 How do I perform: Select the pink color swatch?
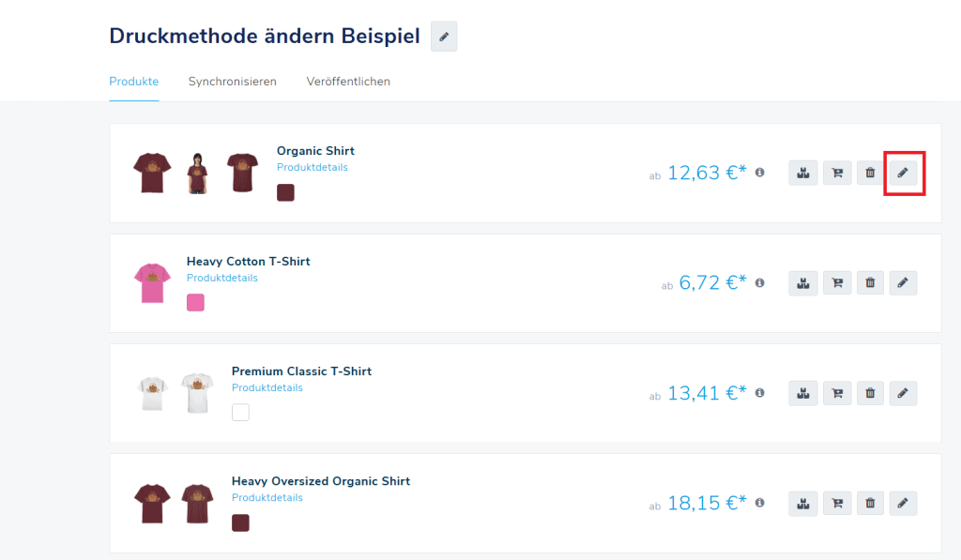[x=195, y=302]
